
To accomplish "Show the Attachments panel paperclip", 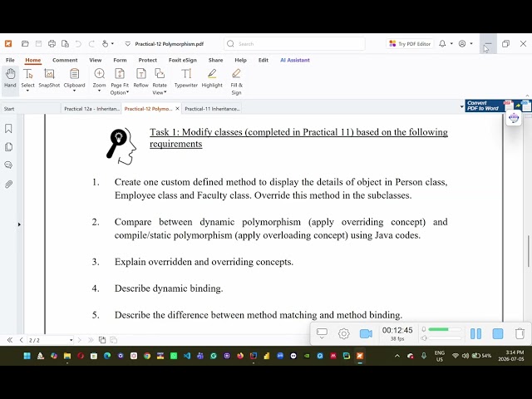I will (8, 185).
